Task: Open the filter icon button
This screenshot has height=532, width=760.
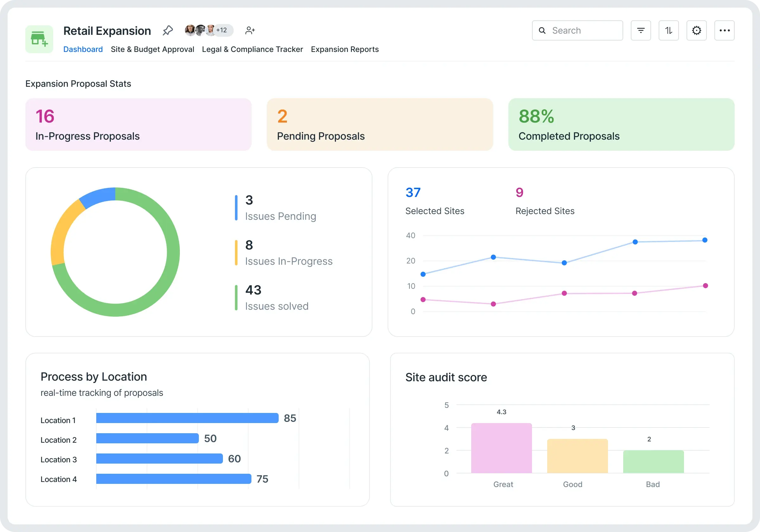Action: point(641,30)
